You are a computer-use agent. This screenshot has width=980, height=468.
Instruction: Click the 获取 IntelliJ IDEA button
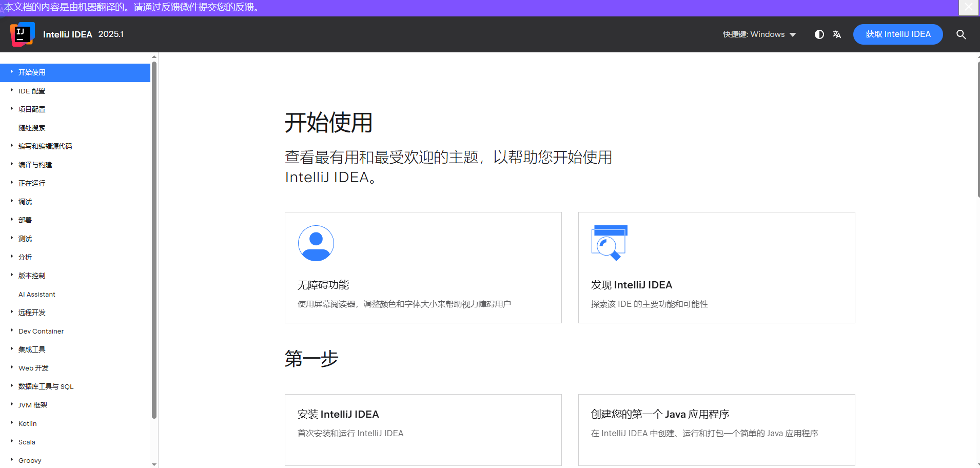pyautogui.click(x=897, y=34)
